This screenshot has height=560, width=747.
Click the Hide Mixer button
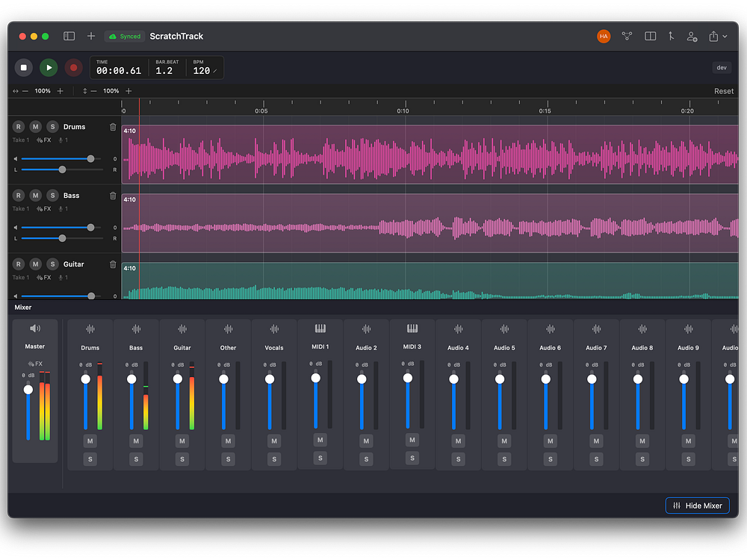[x=697, y=505]
